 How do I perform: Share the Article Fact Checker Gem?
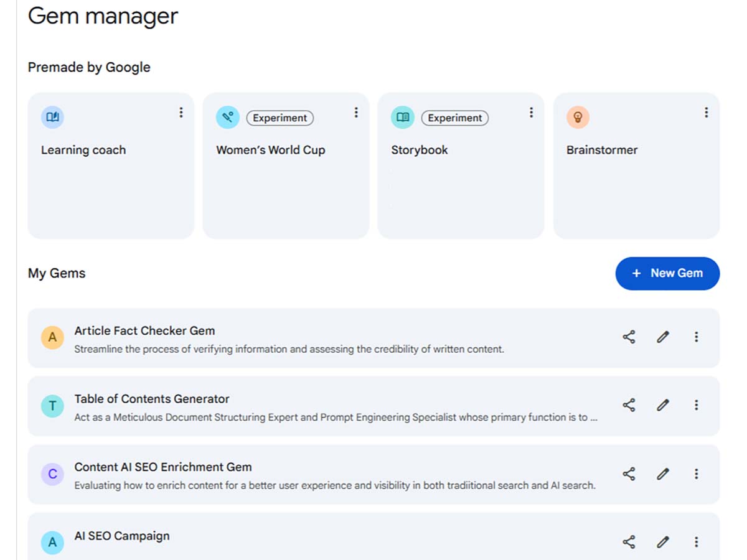[x=629, y=337]
